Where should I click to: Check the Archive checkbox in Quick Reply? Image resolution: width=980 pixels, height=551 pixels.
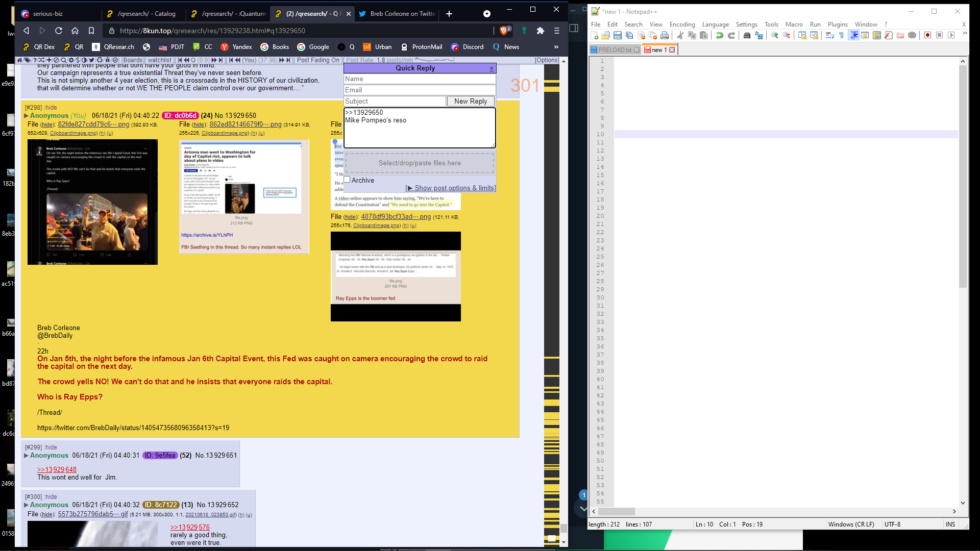347,180
